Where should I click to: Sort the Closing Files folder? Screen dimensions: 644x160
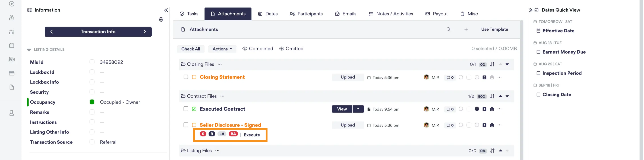pyautogui.click(x=492, y=64)
